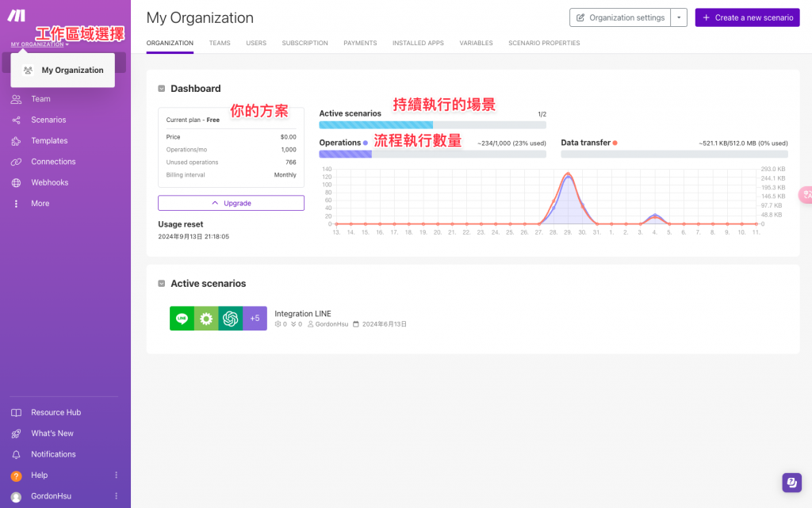Image resolution: width=812 pixels, height=508 pixels.
Task: Open the Help options three-dot menu
Action: [x=116, y=475]
